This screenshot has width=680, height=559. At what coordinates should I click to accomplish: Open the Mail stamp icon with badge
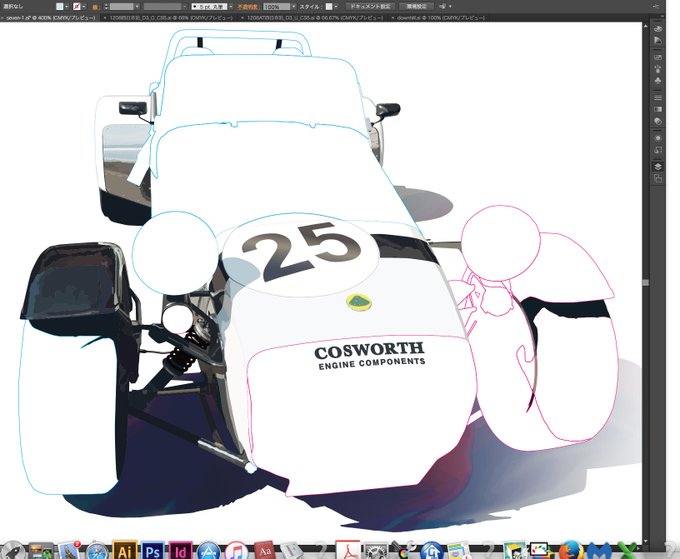(69, 551)
